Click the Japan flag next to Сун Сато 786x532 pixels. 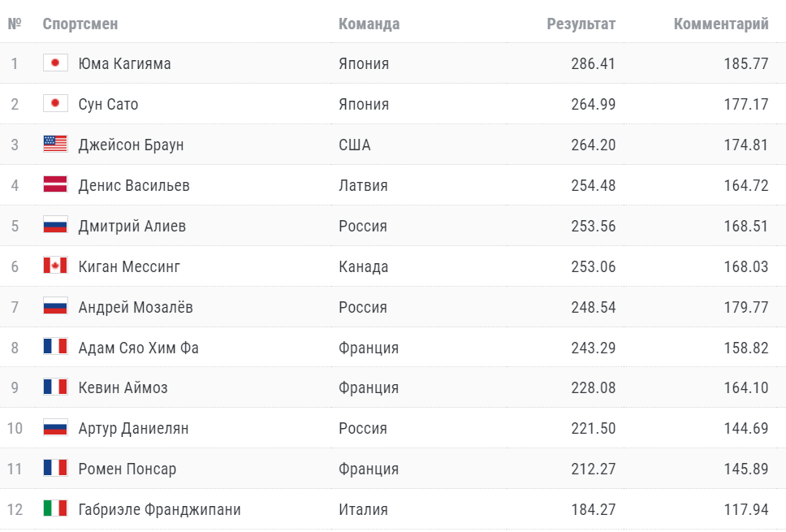(55, 104)
